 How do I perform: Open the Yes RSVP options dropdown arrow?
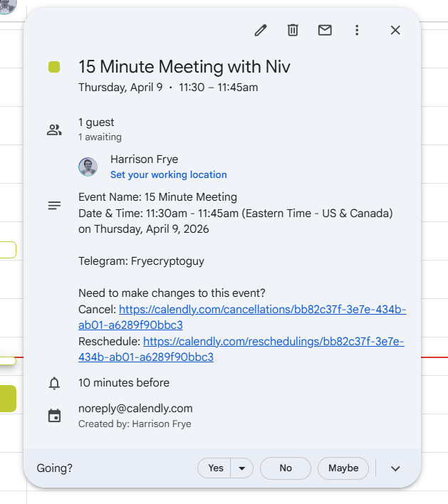pos(242,468)
